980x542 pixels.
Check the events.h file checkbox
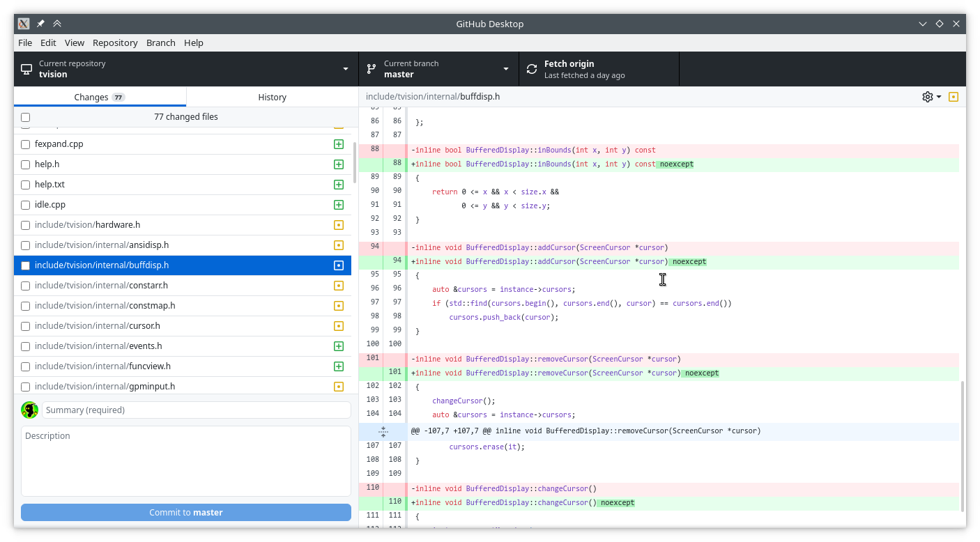[26, 346]
